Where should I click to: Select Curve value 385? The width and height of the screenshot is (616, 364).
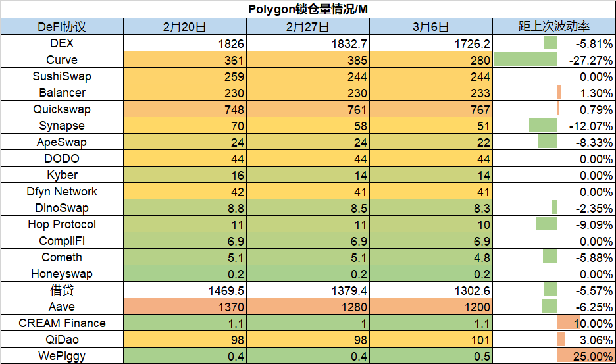307,59
